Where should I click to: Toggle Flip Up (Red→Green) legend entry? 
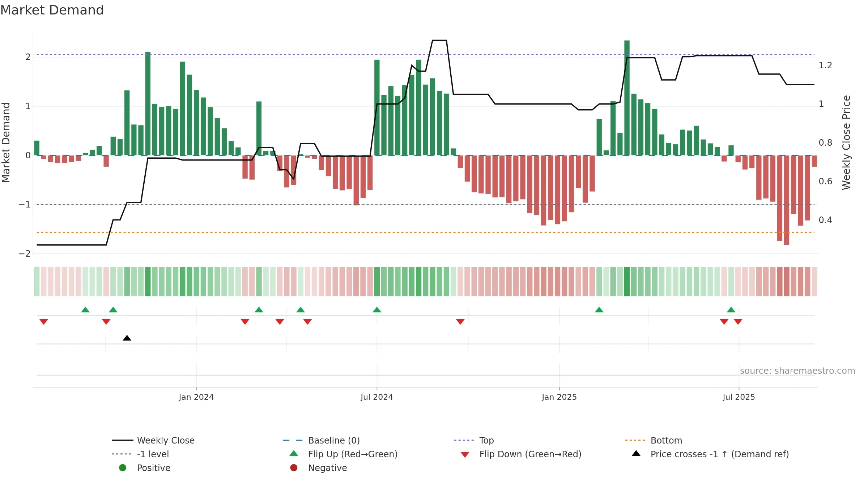click(344, 454)
